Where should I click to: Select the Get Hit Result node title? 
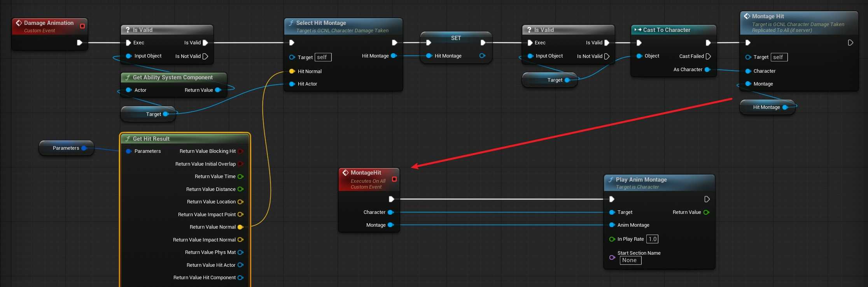tap(151, 139)
